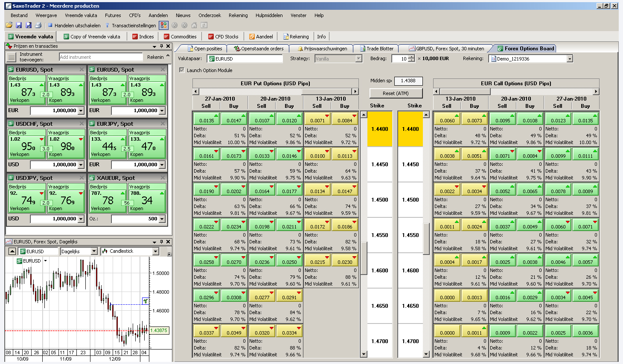Click the refresh icon next to home
623x364 pixels.
(204, 26)
